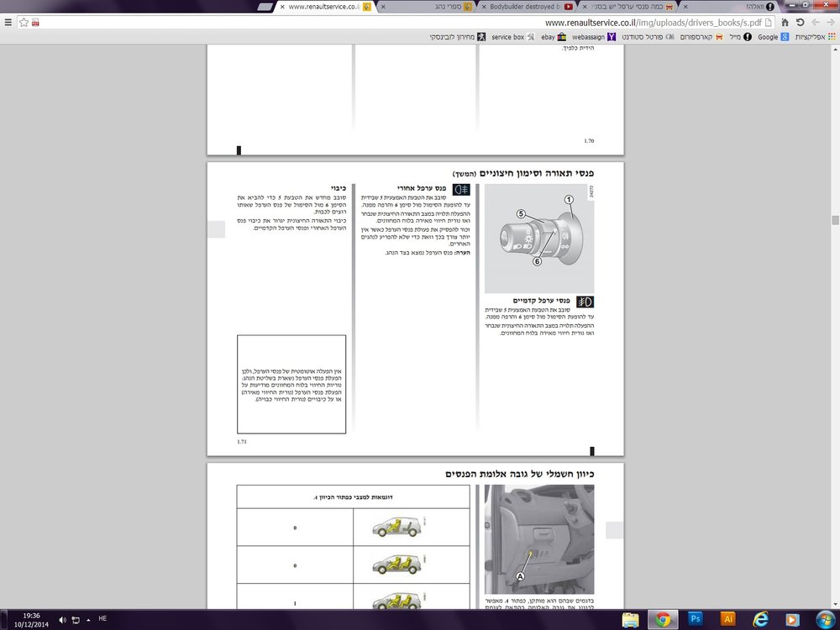Viewport: 840px width, 630px height.
Task: Click page number 1.70
Action: click(x=589, y=141)
